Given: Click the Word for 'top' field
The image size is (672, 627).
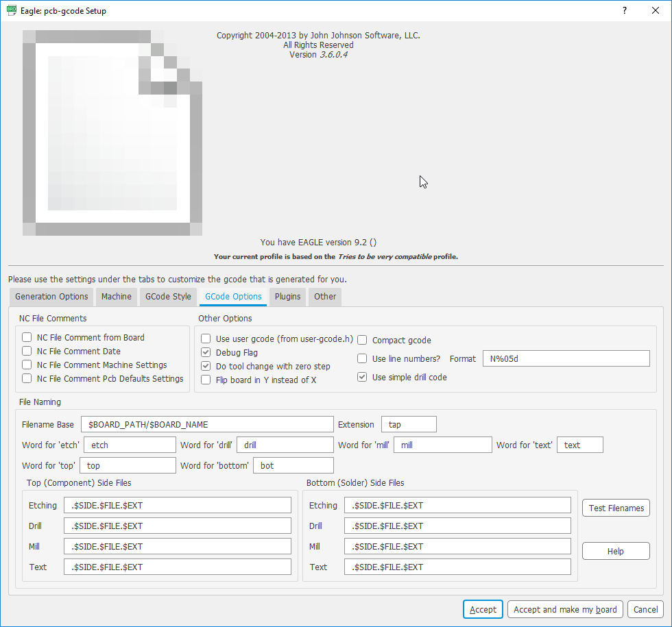Looking at the screenshot, I should click(128, 465).
